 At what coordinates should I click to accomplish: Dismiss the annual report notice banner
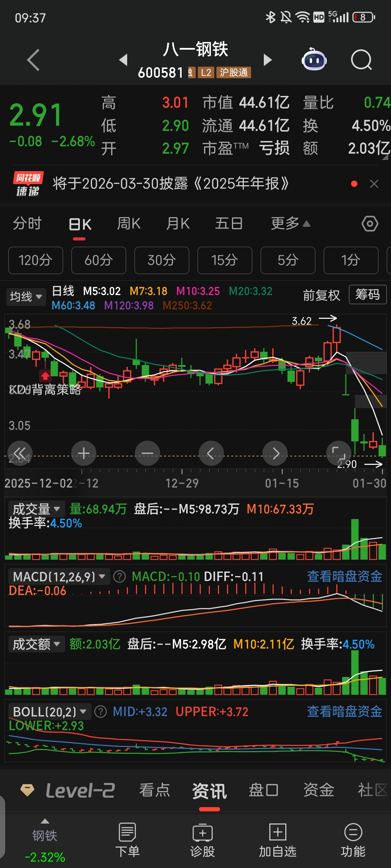click(x=374, y=184)
